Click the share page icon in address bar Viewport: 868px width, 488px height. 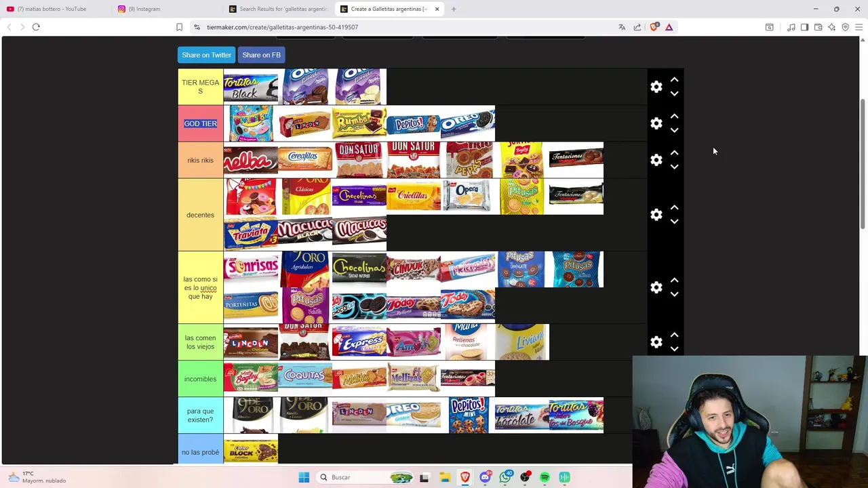[637, 27]
